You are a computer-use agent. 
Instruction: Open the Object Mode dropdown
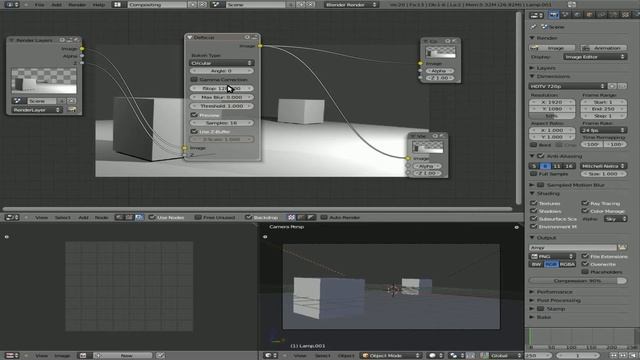tap(390, 356)
